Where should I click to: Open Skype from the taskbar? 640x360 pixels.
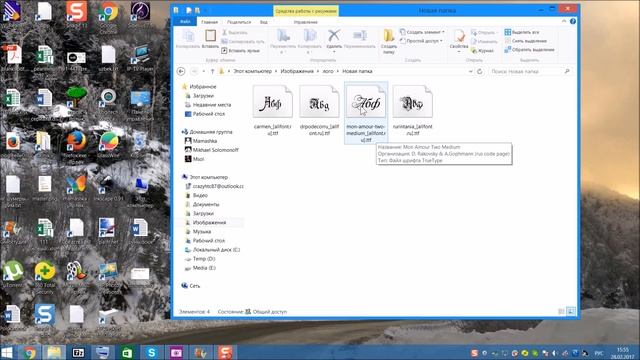click(x=151, y=352)
